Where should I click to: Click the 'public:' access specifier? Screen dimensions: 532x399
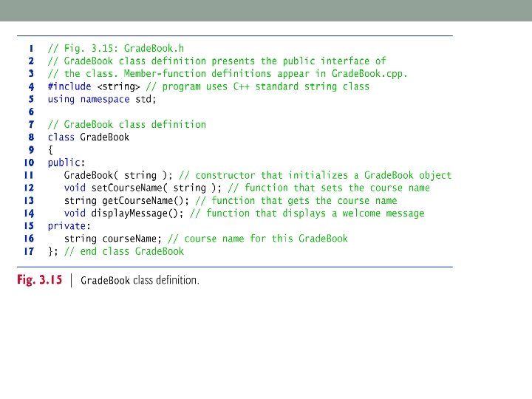(x=66, y=163)
